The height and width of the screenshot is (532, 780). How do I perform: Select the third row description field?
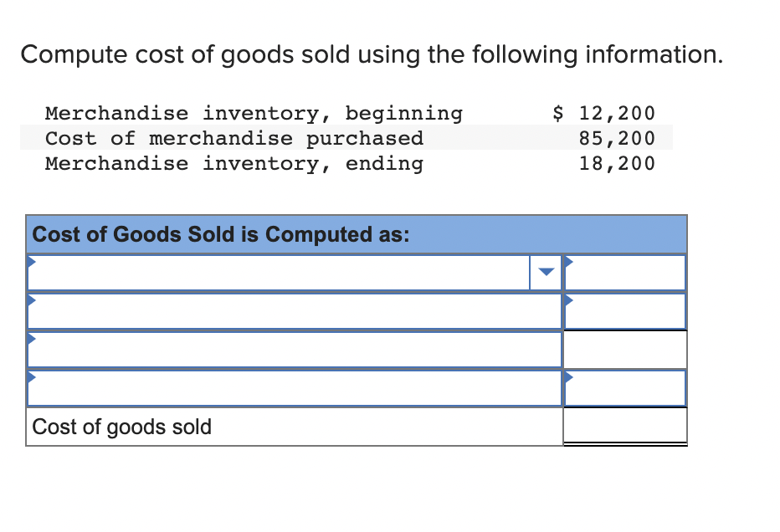point(293,349)
